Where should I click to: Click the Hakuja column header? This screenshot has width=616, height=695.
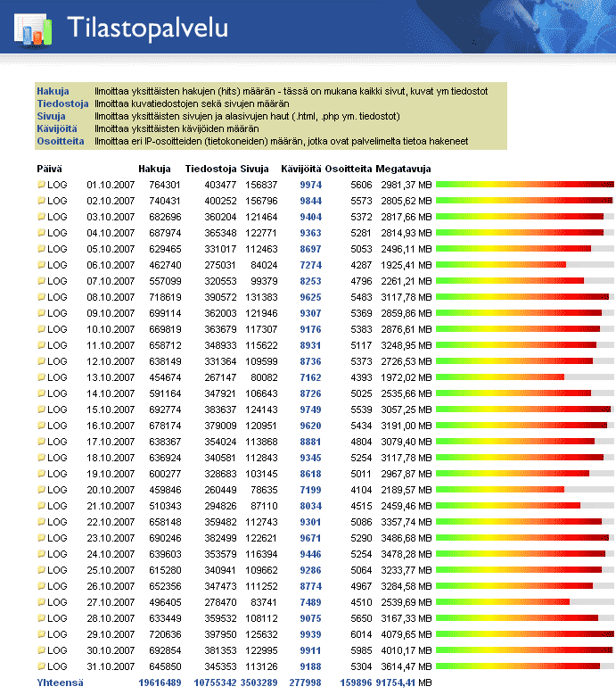coord(154,169)
